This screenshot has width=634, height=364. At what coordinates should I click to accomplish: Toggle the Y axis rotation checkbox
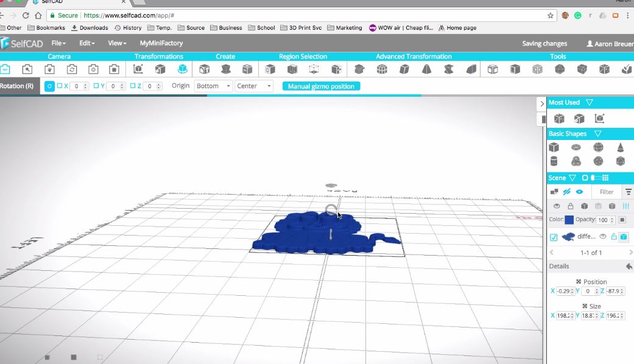[x=96, y=86]
